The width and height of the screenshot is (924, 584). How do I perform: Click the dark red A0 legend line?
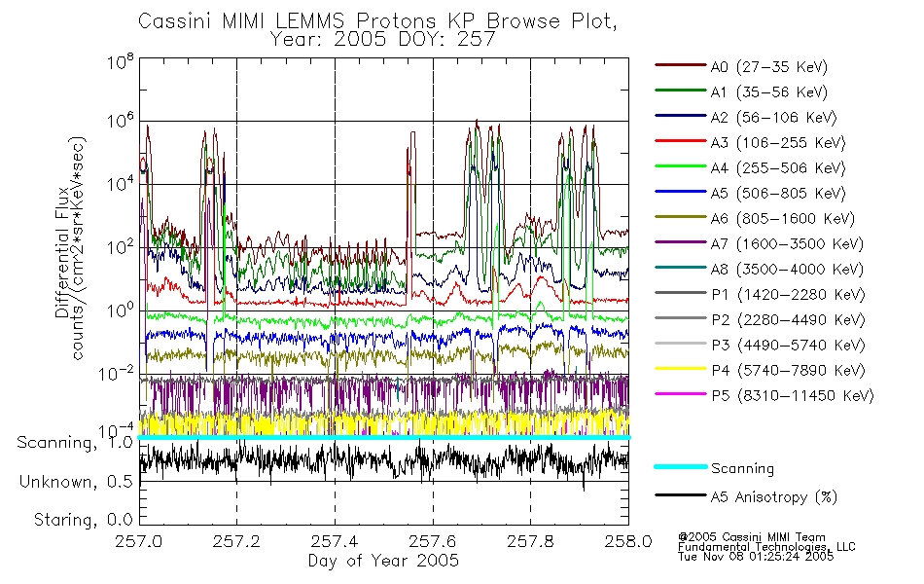(x=680, y=65)
